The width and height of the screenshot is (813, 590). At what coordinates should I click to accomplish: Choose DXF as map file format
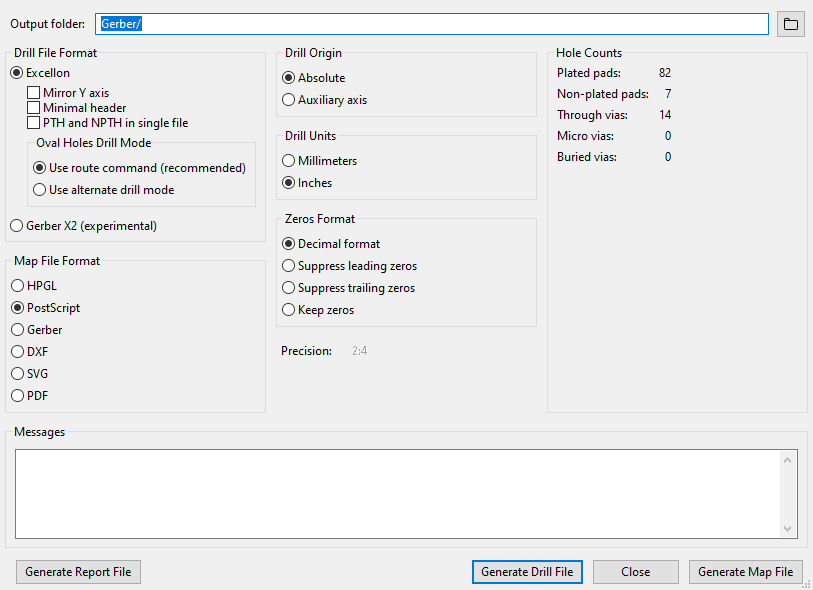[x=30, y=352]
